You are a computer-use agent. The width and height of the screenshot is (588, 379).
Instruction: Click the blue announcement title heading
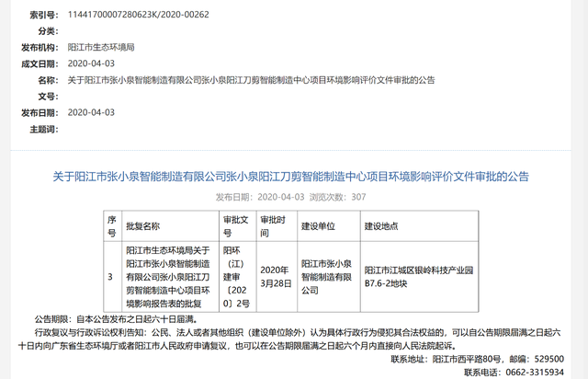coord(290,175)
